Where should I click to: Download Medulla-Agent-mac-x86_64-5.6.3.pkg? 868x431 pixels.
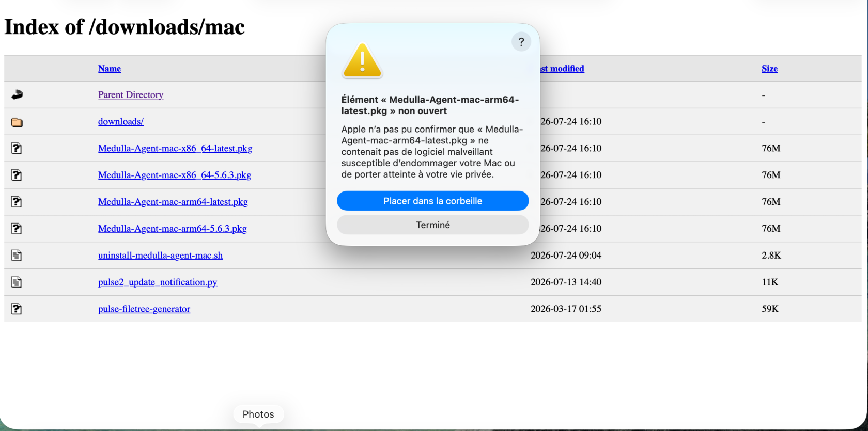click(x=175, y=175)
